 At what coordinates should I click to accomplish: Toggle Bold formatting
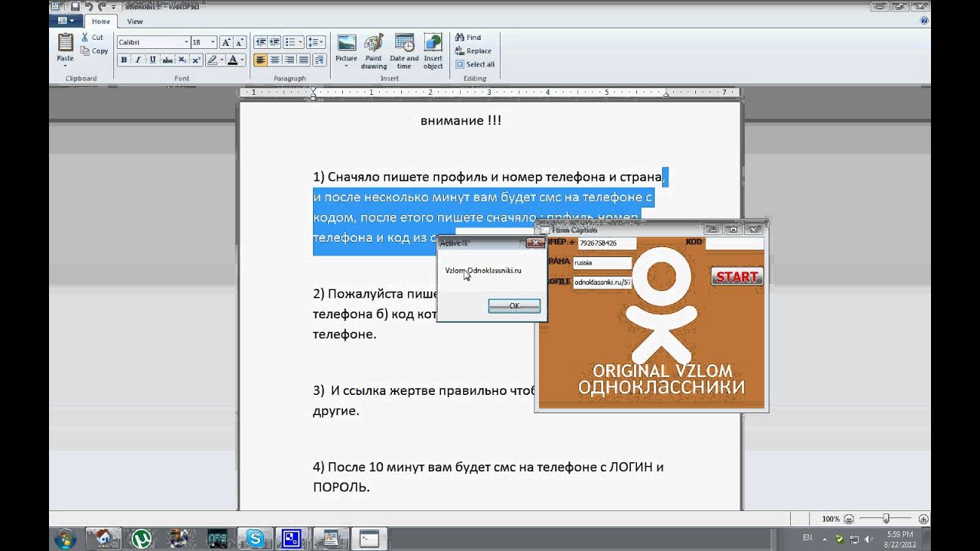(123, 60)
